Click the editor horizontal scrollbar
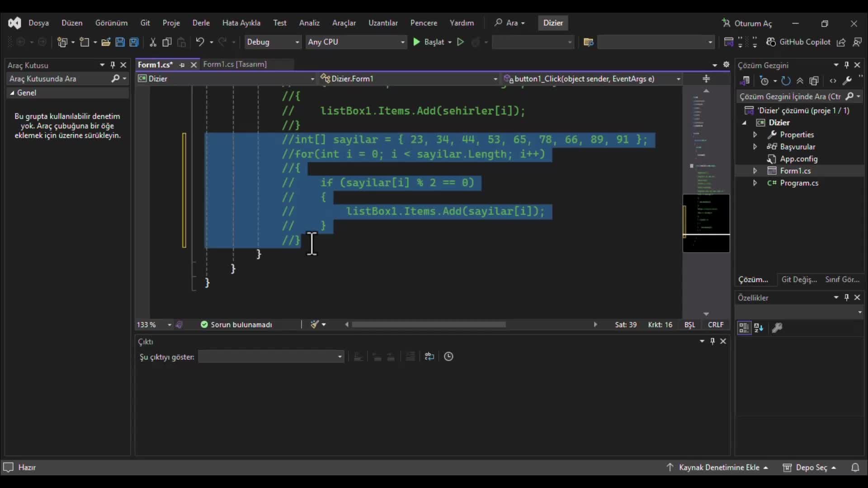 tap(429, 324)
